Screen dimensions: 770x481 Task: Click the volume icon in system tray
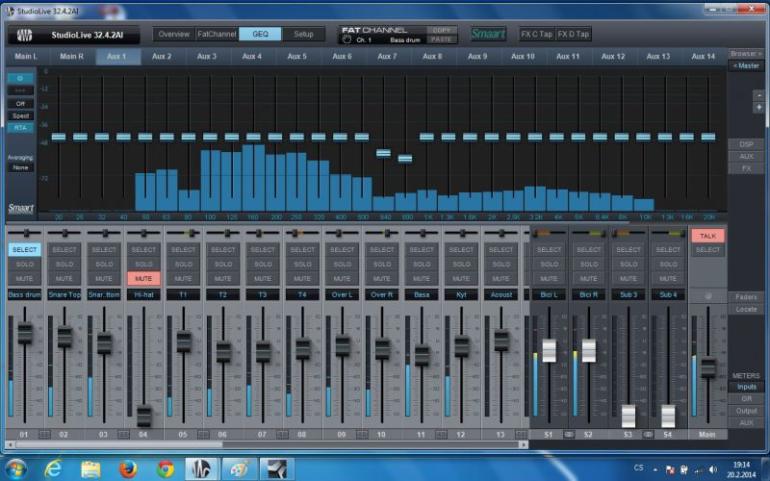point(713,470)
